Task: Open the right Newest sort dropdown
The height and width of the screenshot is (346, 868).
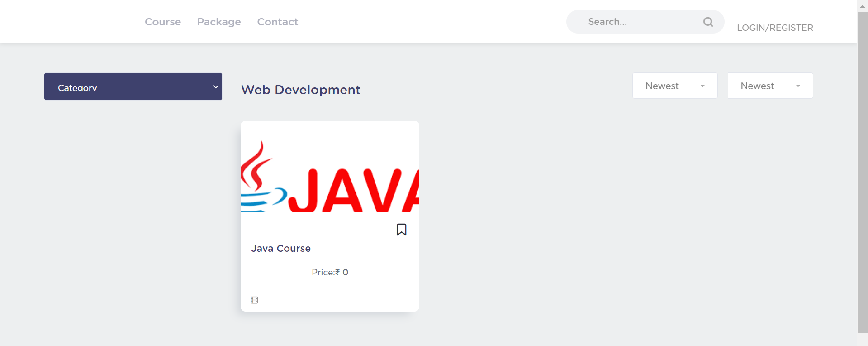Action: (x=770, y=86)
